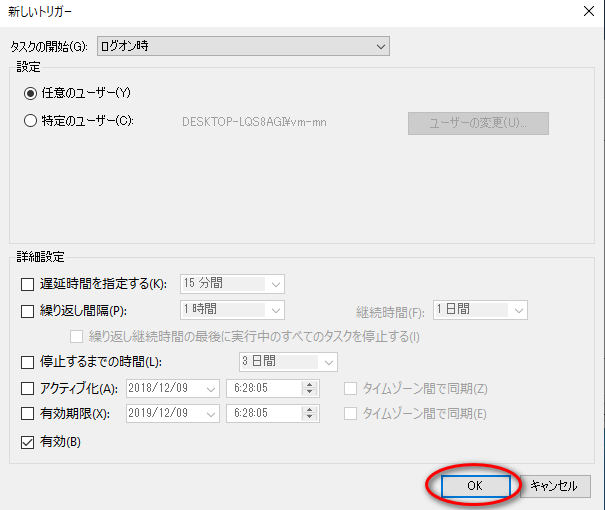Click the expiration time spinner arrows
Screen dimensions: 605x510
(x=309, y=413)
